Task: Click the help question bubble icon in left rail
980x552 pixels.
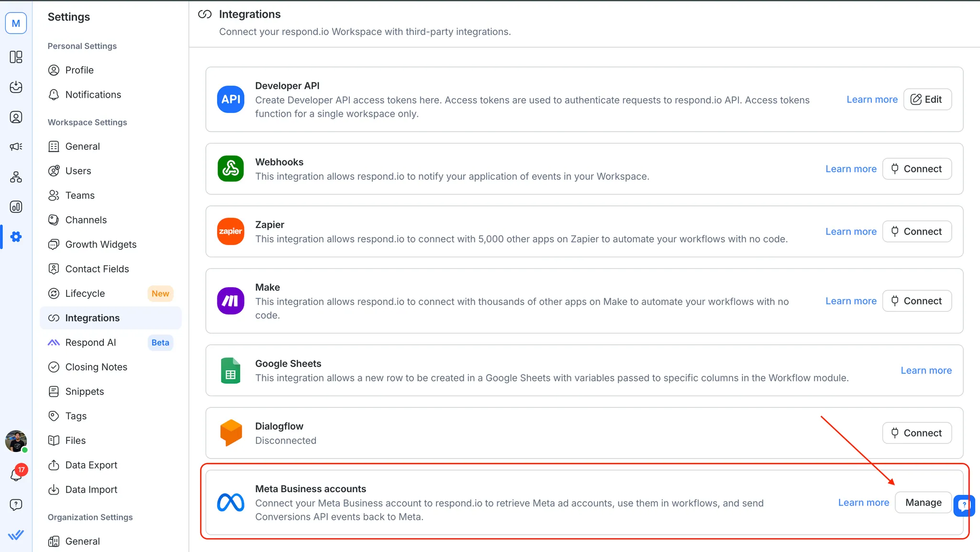Action: click(x=16, y=505)
